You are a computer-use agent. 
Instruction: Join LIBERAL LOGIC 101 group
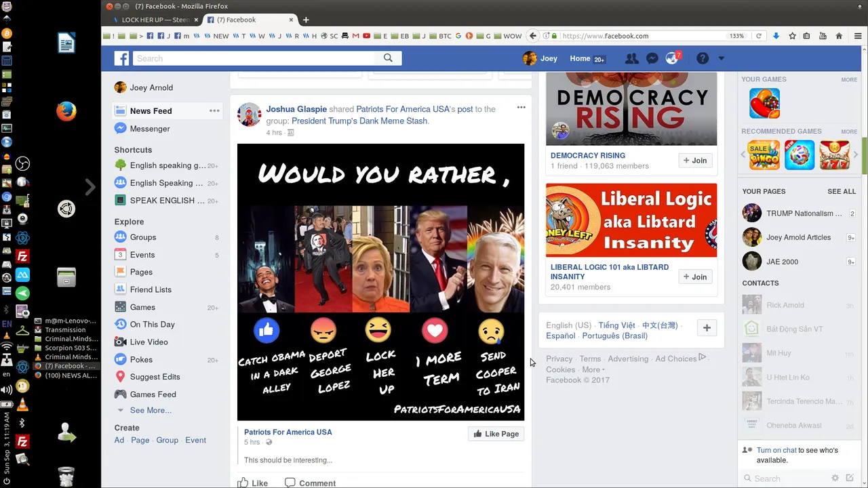click(695, 277)
